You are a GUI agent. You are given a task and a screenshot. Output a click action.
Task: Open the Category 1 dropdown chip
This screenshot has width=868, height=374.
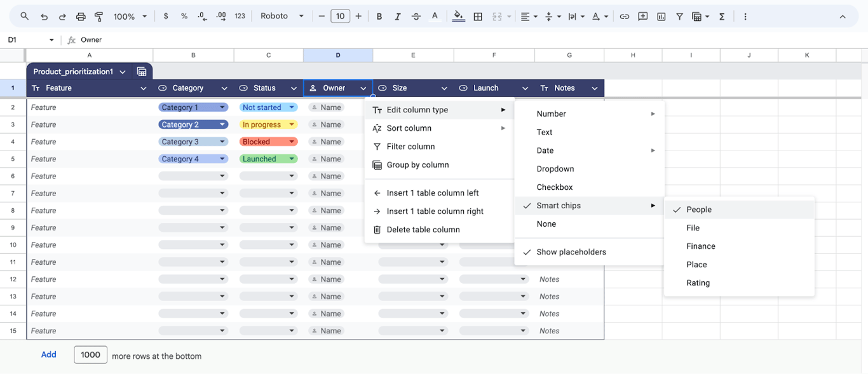point(193,107)
